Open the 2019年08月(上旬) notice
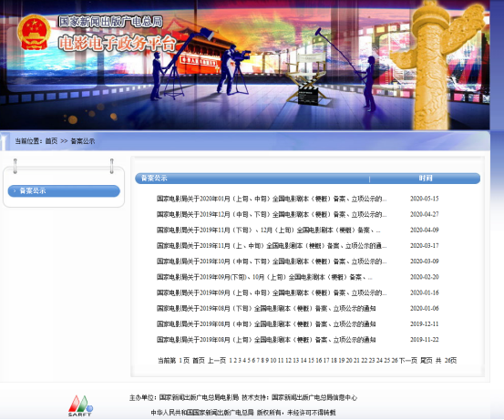The image size is (504, 420). [x=266, y=340]
